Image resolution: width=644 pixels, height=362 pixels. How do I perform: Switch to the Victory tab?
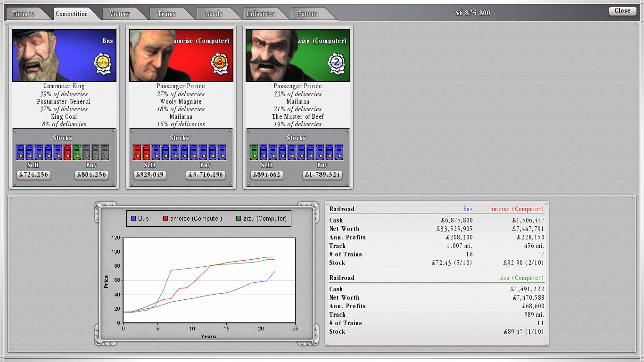pyautogui.click(x=121, y=14)
